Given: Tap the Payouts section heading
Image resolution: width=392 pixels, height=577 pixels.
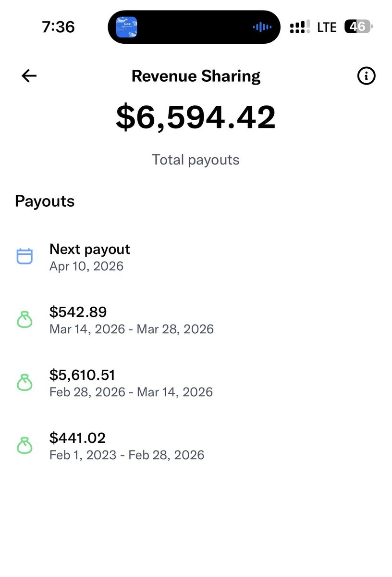Looking at the screenshot, I should click(x=45, y=201).
